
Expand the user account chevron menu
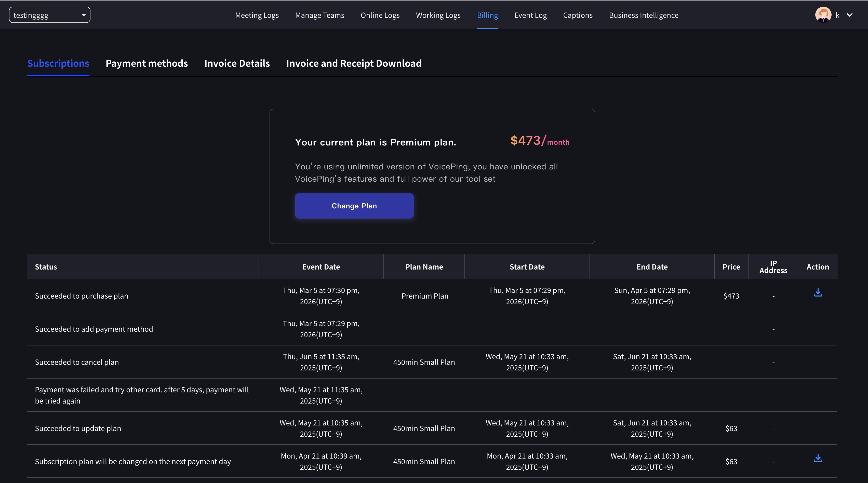tap(849, 15)
